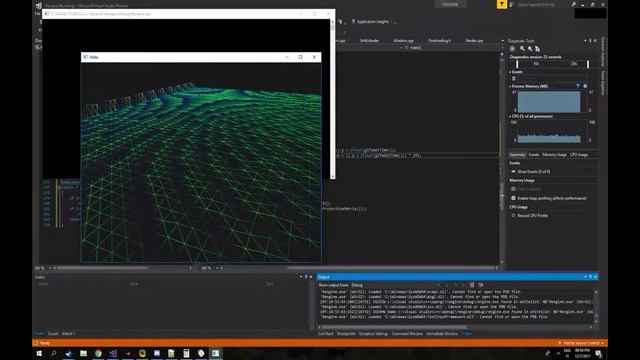Viewport: 640px width, 360px height.
Task: Open File Explorer from the taskbar
Action: coord(83,353)
